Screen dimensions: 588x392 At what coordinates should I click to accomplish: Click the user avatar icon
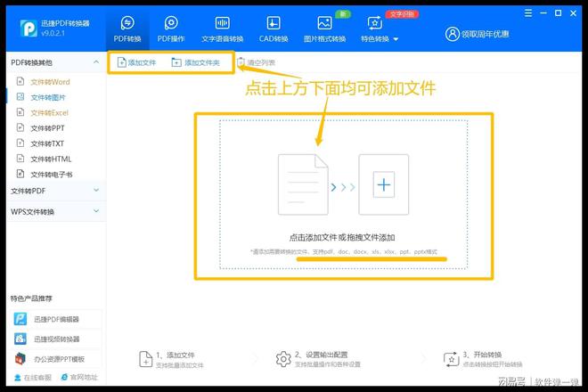tap(453, 34)
